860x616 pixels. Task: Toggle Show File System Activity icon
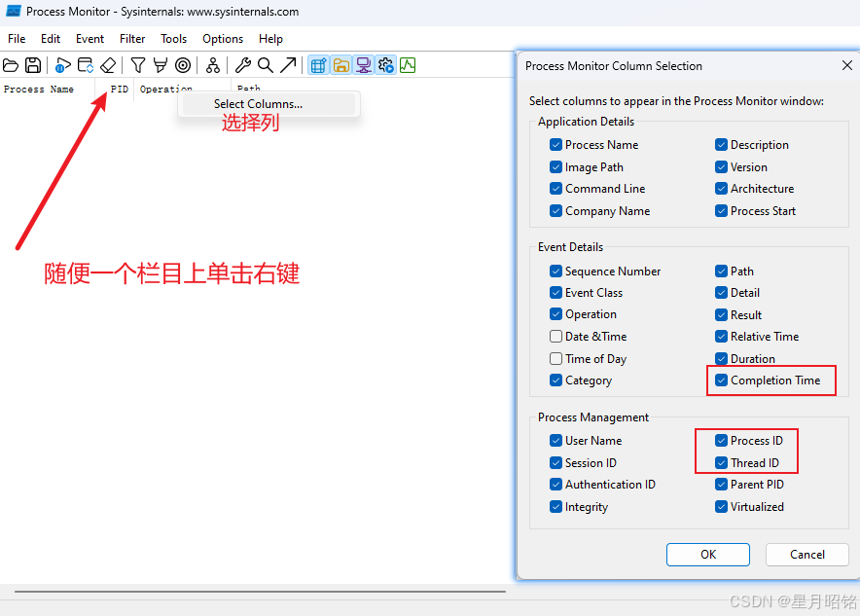pyautogui.click(x=340, y=65)
